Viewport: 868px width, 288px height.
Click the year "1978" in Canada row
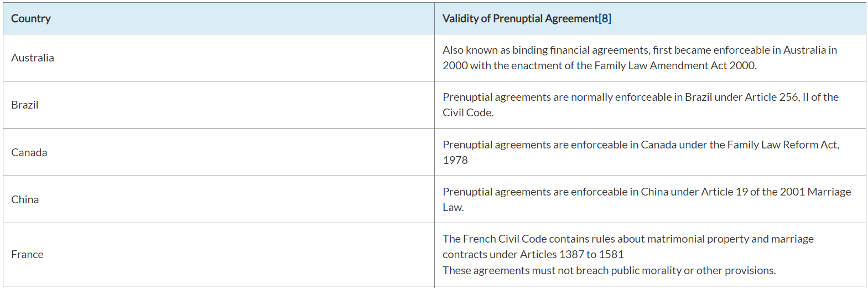pos(455,160)
